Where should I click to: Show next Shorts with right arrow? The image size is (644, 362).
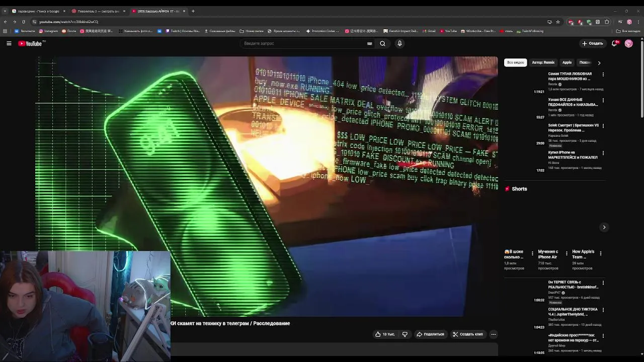[x=604, y=227]
